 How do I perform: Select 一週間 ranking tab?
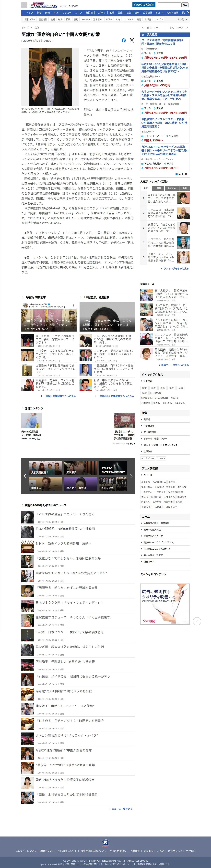158,188
